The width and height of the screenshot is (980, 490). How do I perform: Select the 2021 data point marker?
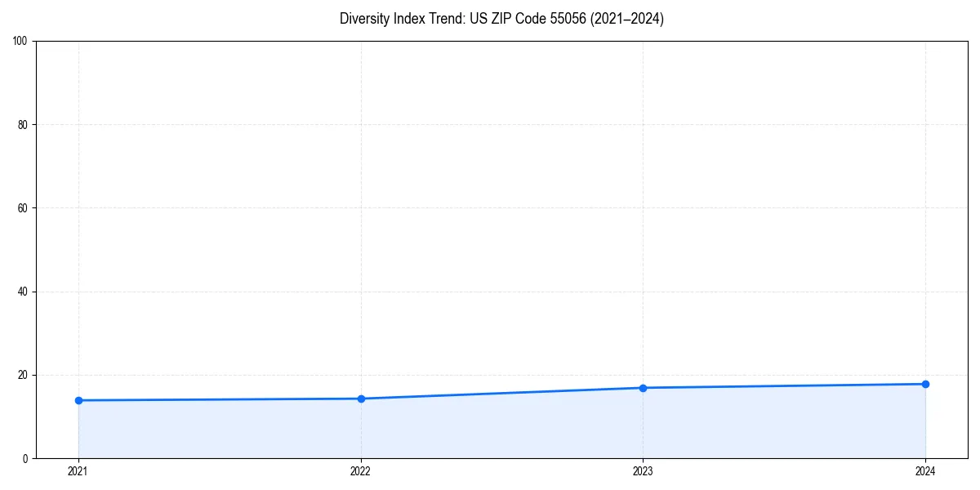78,400
